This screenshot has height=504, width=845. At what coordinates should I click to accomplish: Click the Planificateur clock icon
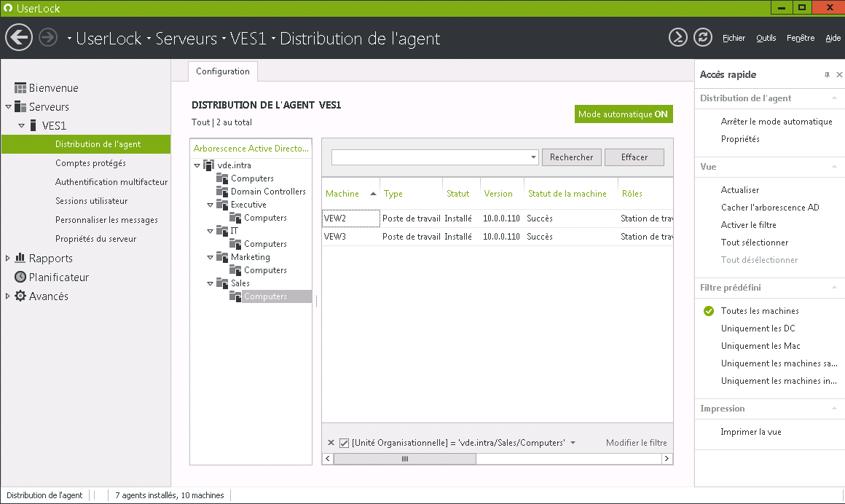[x=20, y=277]
